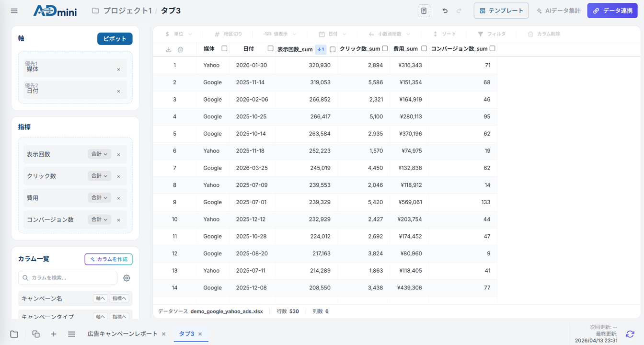Open the document notes icon in the header
The image size is (644, 345).
[x=424, y=11]
